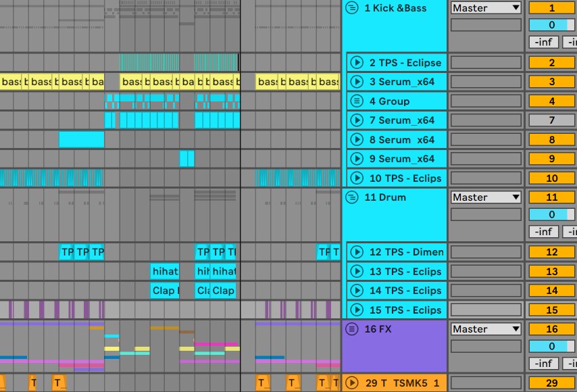The height and width of the screenshot is (392, 577).
Task: Click play icon on 15 TPS - Eclips
Action: click(357, 310)
